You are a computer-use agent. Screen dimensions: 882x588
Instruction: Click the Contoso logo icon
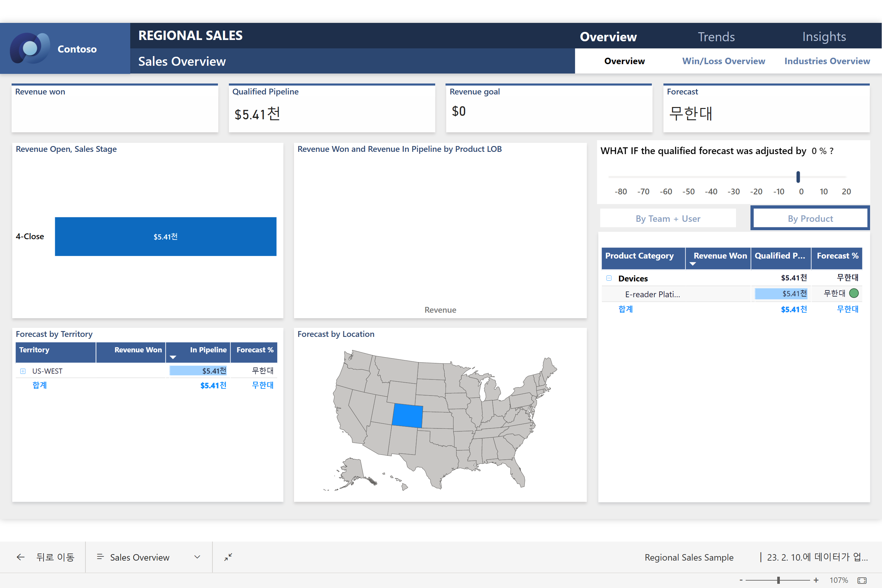(x=30, y=48)
